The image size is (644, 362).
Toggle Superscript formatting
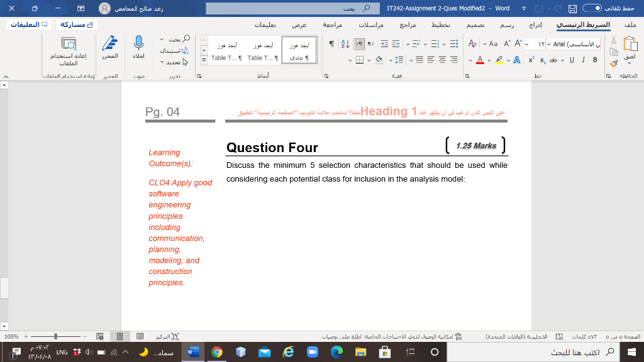tap(531, 60)
